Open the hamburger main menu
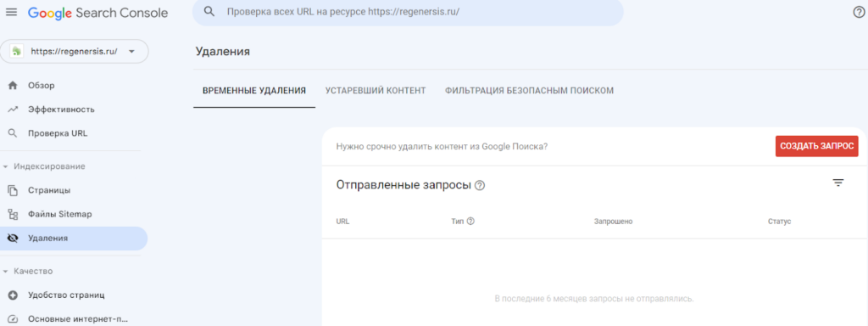The image size is (868, 326). [x=11, y=12]
